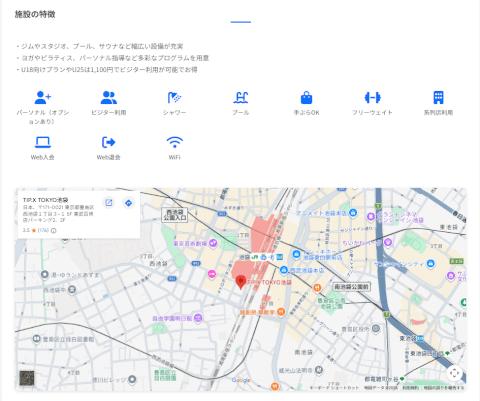Click 湯〜ゆランドあずま map marker
Screen dimensions: 480x401
(x=45, y=275)
